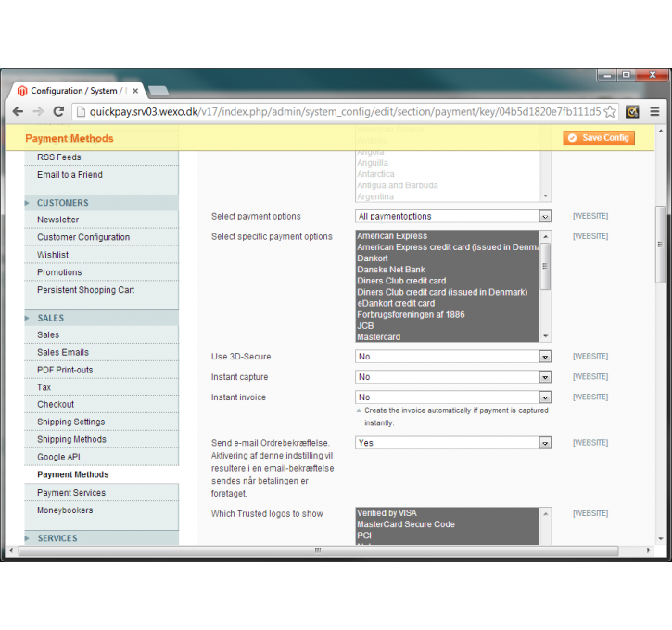This screenshot has height=630, width=672.
Task: Open Google API settings
Action: click(x=58, y=457)
